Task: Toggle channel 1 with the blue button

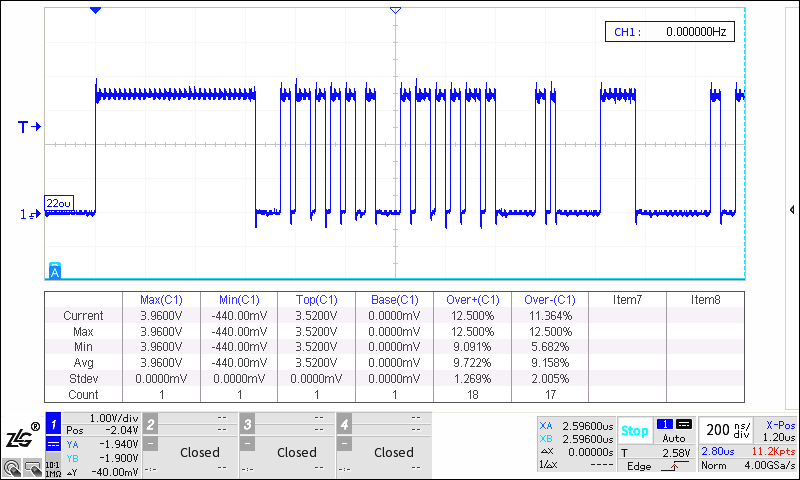Action: click(52, 424)
